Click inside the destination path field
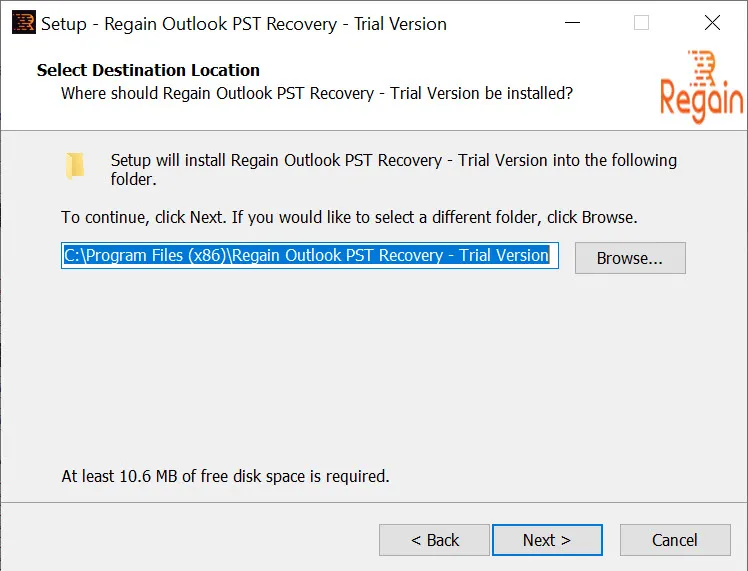The height and width of the screenshot is (571, 748). pyautogui.click(x=310, y=255)
